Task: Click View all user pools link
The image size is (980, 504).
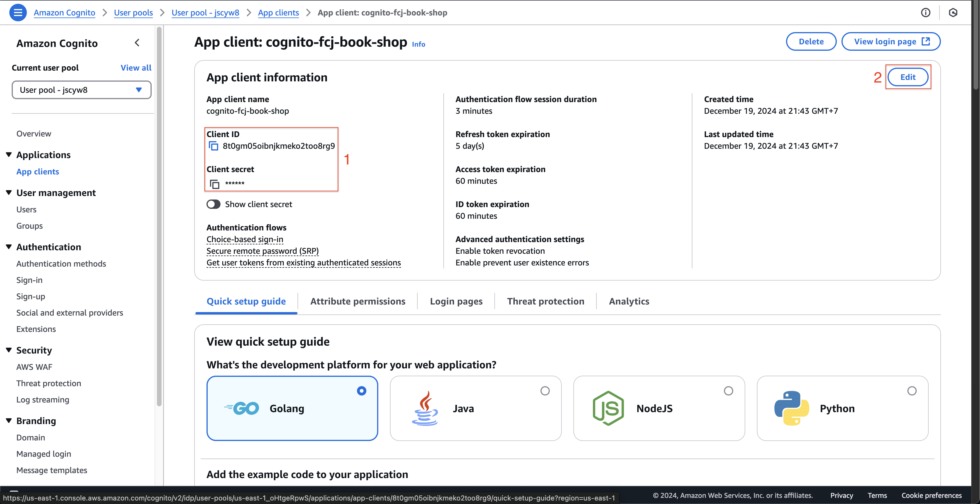Action: [136, 68]
